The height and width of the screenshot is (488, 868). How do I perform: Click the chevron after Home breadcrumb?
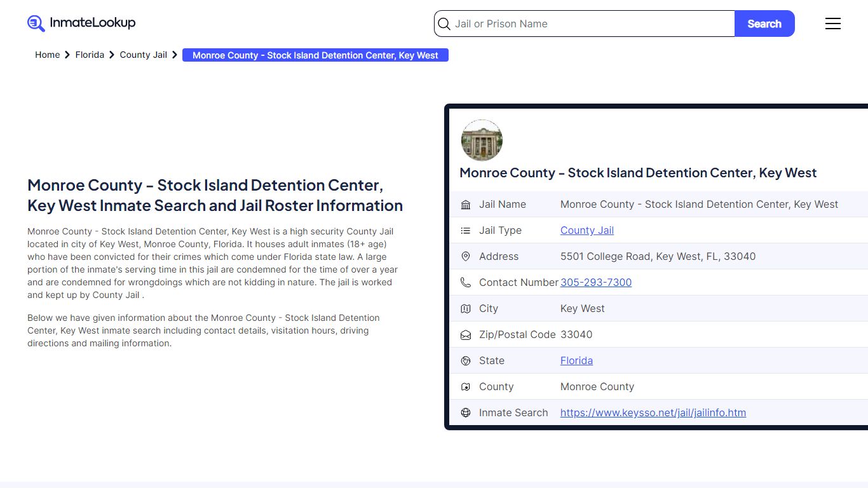click(x=67, y=55)
